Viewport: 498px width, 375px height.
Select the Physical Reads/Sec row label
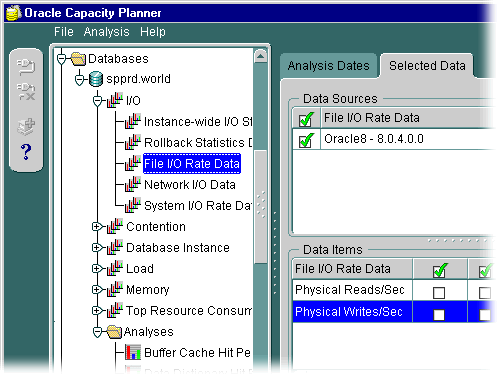coord(350,290)
